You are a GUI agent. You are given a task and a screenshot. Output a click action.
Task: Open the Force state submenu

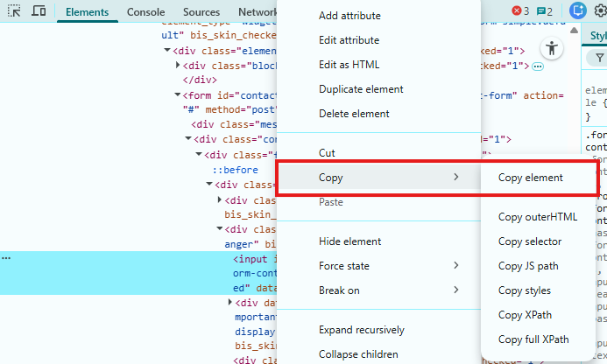point(379,266)
